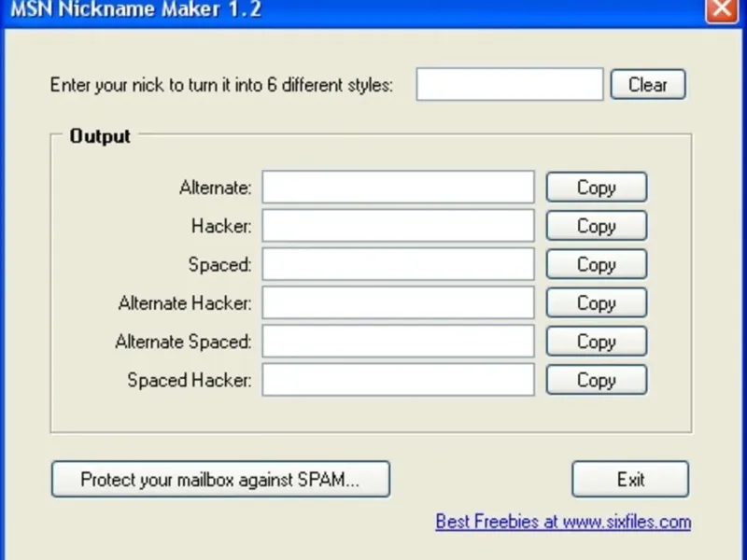
Task: Click the 'Spaced Hacker:' label
Action: tap(190, 381)
